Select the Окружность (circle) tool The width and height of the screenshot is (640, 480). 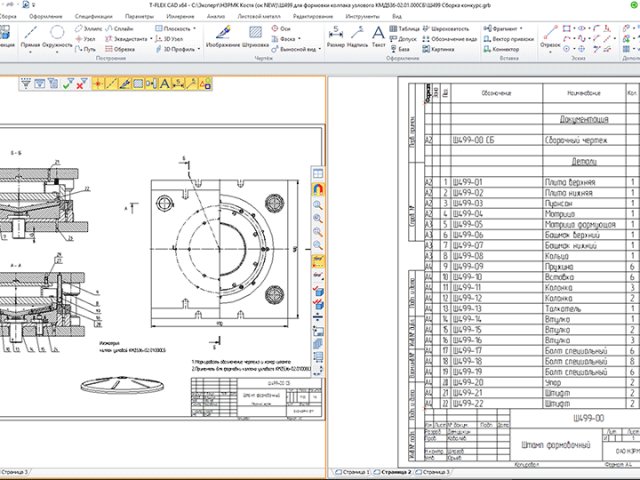(x=57, y=36)
